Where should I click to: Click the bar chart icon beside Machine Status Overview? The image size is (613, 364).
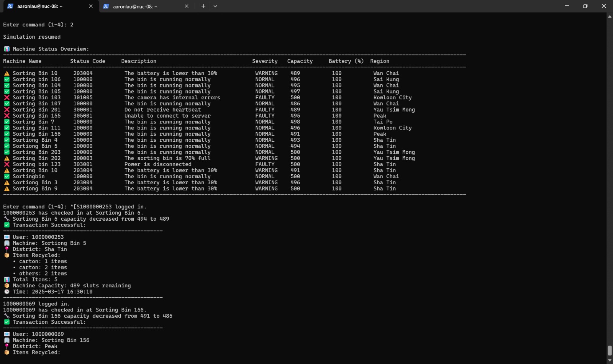tap(7, 49)
